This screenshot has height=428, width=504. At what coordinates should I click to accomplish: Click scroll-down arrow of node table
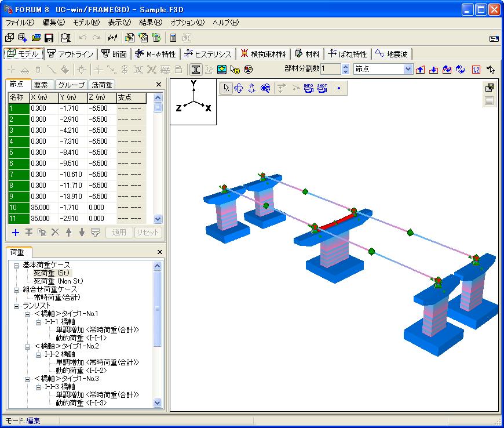pos(158,219)
